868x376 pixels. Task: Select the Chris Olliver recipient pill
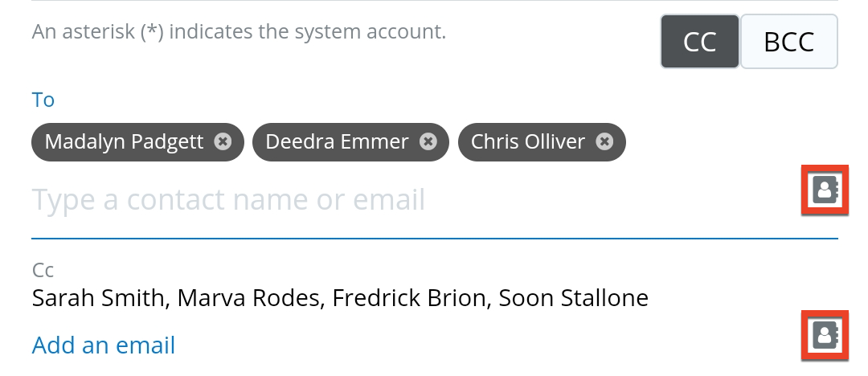click(x=527, y=141)
